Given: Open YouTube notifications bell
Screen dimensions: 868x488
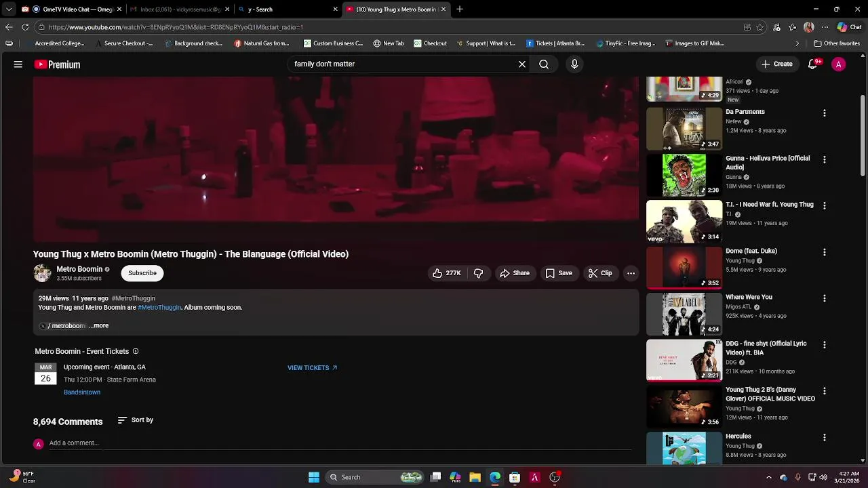Looking at the screenshot, I should pos(812,64).
